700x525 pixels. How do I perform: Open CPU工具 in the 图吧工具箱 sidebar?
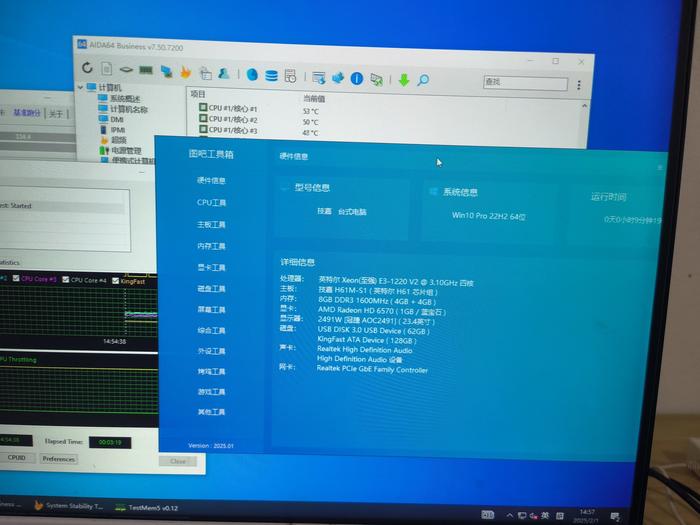(x=211, y=202)
